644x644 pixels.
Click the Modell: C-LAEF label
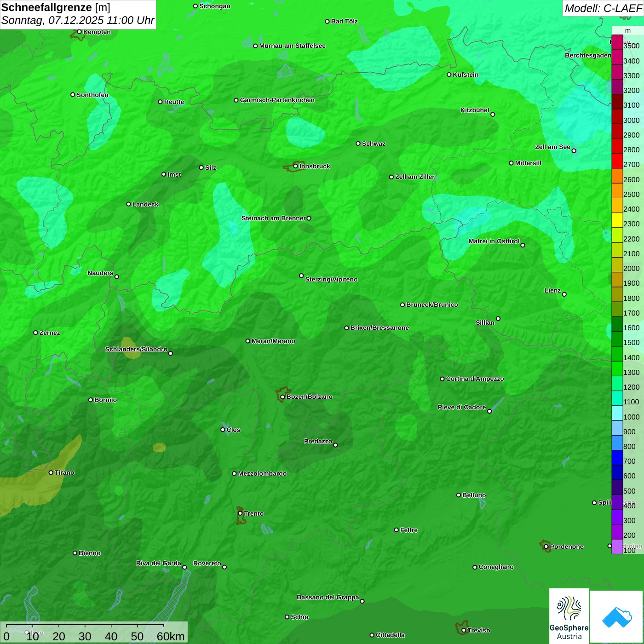pos(603,8)
